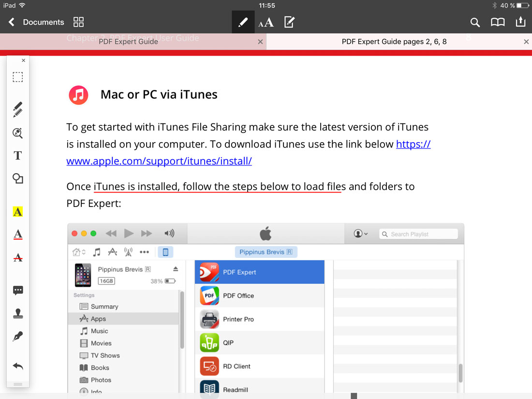Click the red iTunes music icon
532x399 pixels.
tap(78, 95)
